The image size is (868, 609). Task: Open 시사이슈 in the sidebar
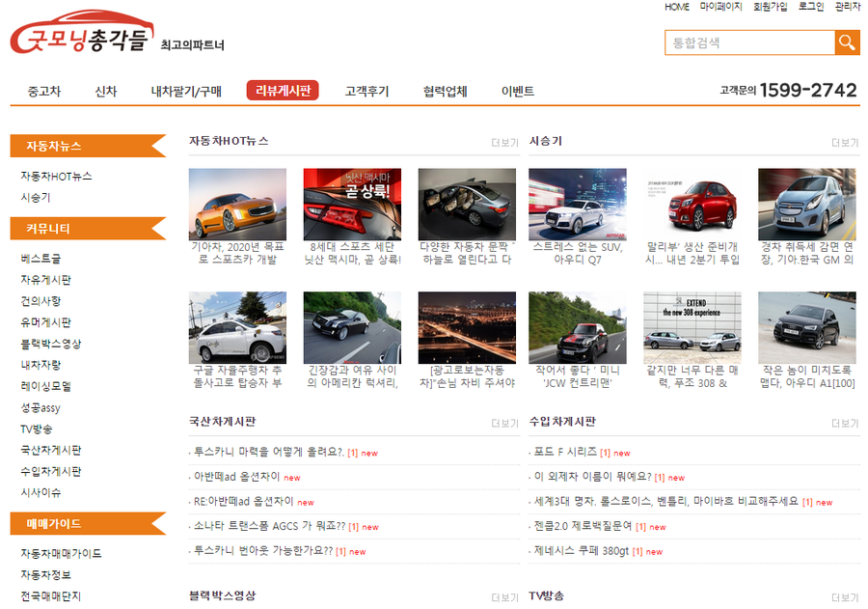(41, 492)
